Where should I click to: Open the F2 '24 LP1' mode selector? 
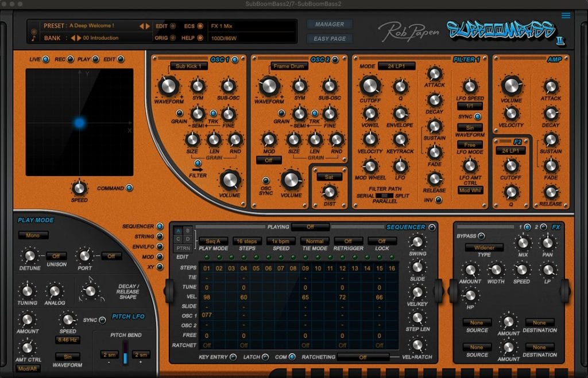(x=510, y=151)
